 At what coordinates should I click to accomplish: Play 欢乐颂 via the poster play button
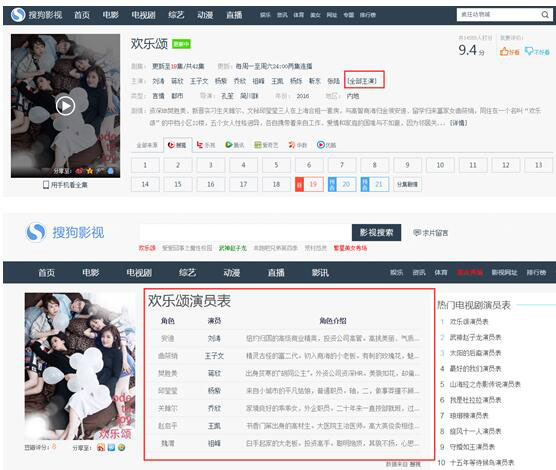click(65, 106)
